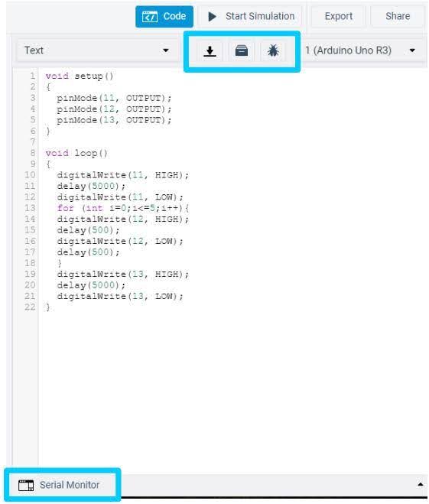Open the Serial Monitor tab
429x504 pixels.
click(63, 485)
